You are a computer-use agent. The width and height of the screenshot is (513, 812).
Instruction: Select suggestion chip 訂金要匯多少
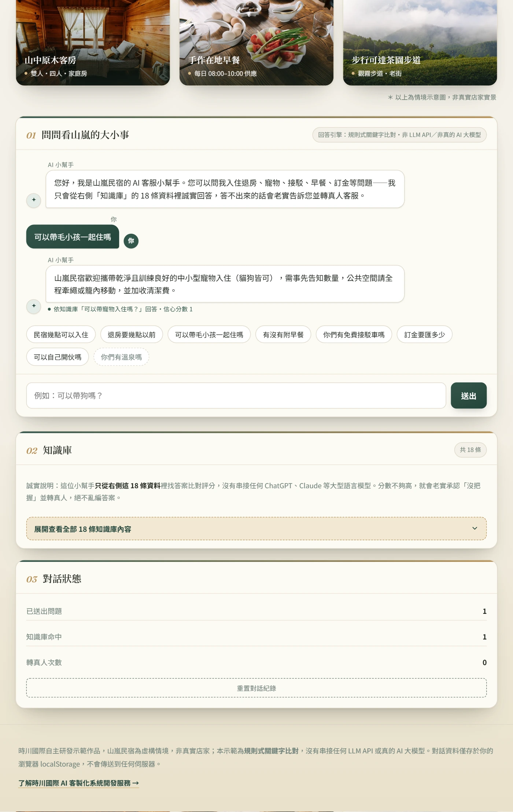(425, 334)
